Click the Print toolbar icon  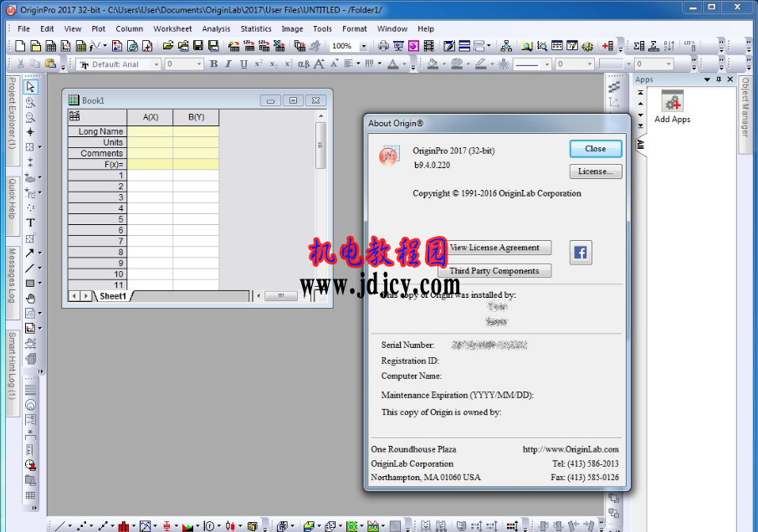point(383,46)
